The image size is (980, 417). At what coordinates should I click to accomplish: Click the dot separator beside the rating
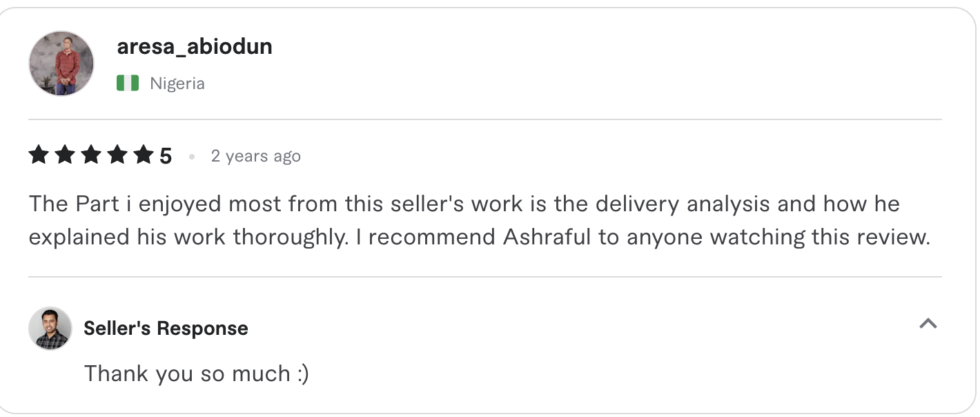pyautogui.click(x=191, y=157)
